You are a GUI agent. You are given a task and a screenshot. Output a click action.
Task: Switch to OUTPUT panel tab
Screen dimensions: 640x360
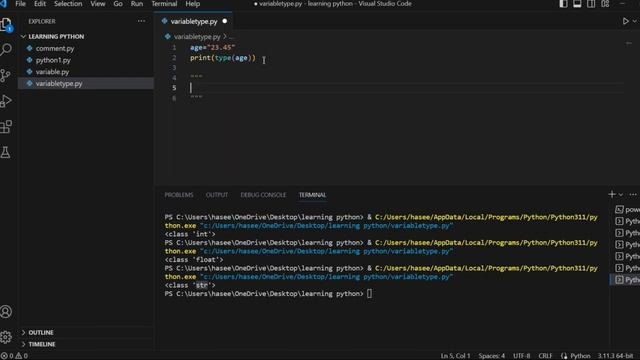[x=217, y=195]
